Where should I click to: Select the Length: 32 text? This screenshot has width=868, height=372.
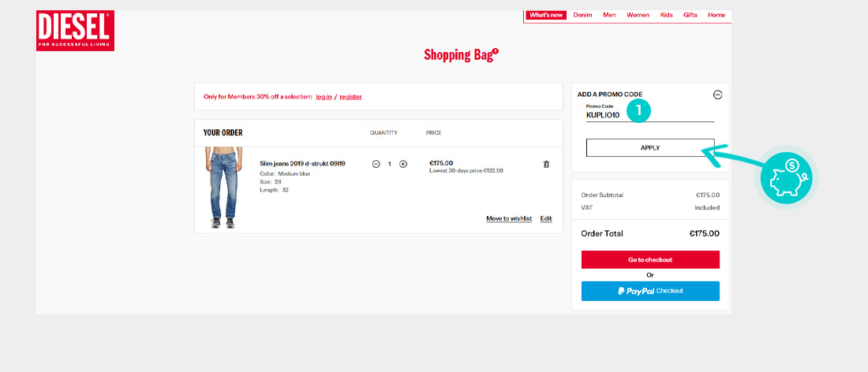point(274,190)
